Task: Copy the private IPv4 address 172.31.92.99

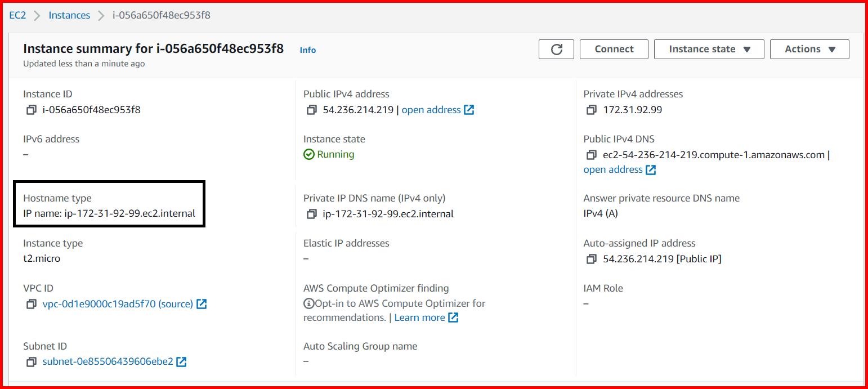Action: (591, 110)
